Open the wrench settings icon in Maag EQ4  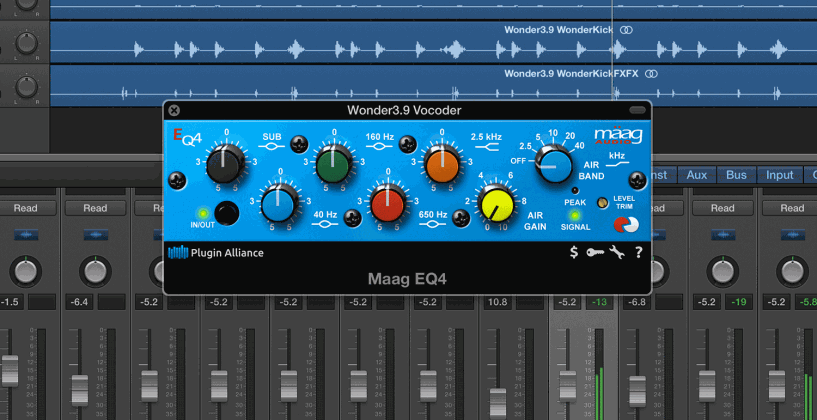pyautogui.click(x=616, y=253)
